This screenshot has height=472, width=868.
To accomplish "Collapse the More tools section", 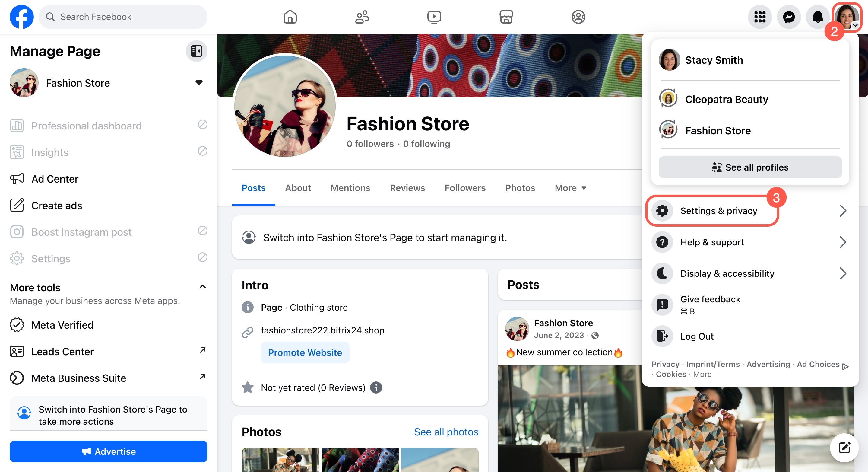I will pos(202,287).
